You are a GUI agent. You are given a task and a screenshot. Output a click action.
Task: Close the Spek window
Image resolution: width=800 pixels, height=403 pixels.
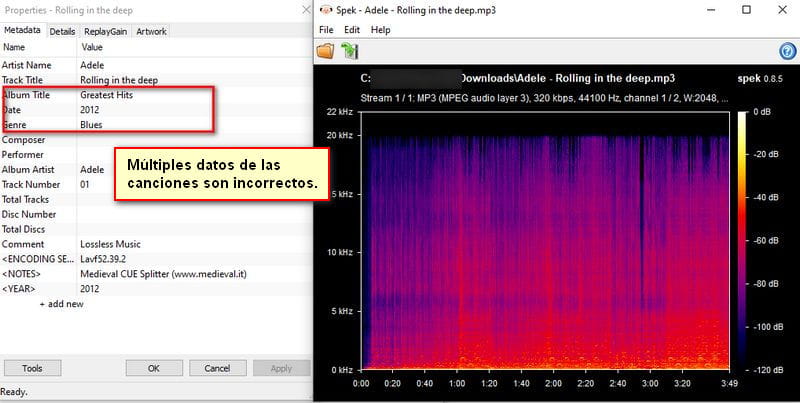[782, 10]
